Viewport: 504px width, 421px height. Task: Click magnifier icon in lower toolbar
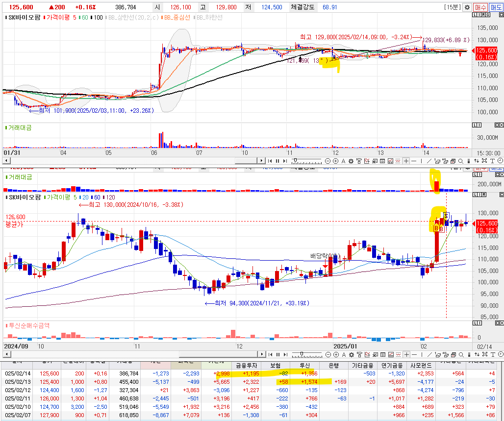461,354
